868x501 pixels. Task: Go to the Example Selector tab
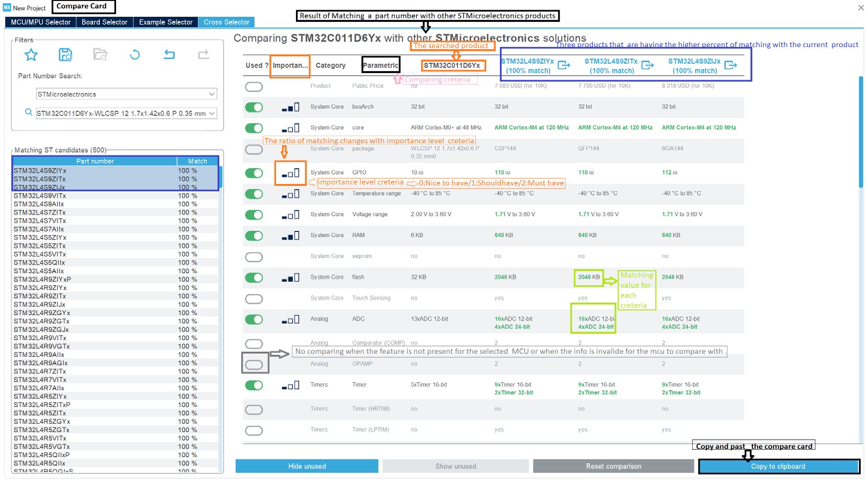166,22
